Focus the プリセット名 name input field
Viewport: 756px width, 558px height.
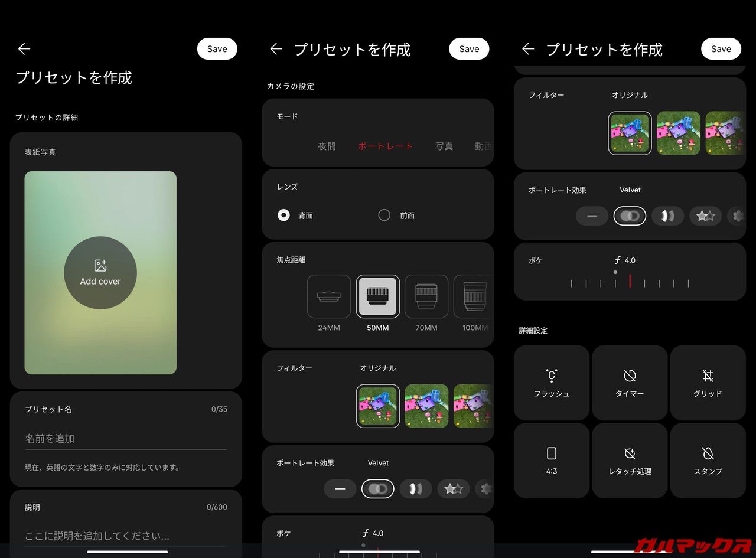pyautogui.click(x=125, y=439)
